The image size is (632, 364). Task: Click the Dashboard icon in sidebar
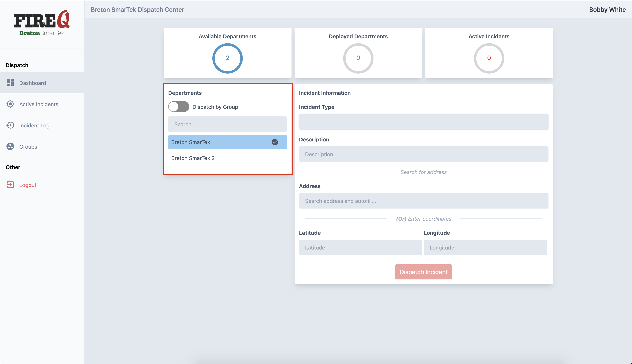click(x=10, y=83)
